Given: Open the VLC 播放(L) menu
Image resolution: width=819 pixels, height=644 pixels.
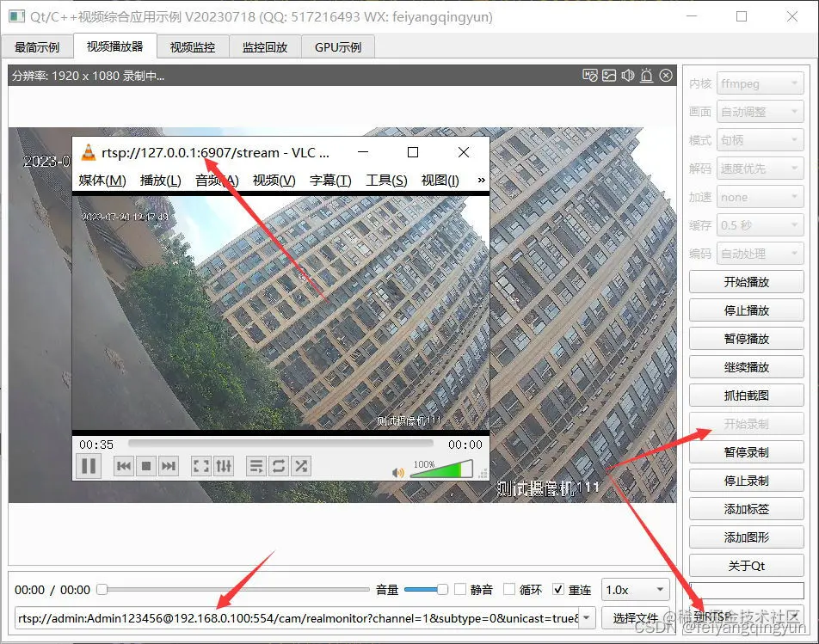Looking at the screenshot, I should [x=161, y=181].
